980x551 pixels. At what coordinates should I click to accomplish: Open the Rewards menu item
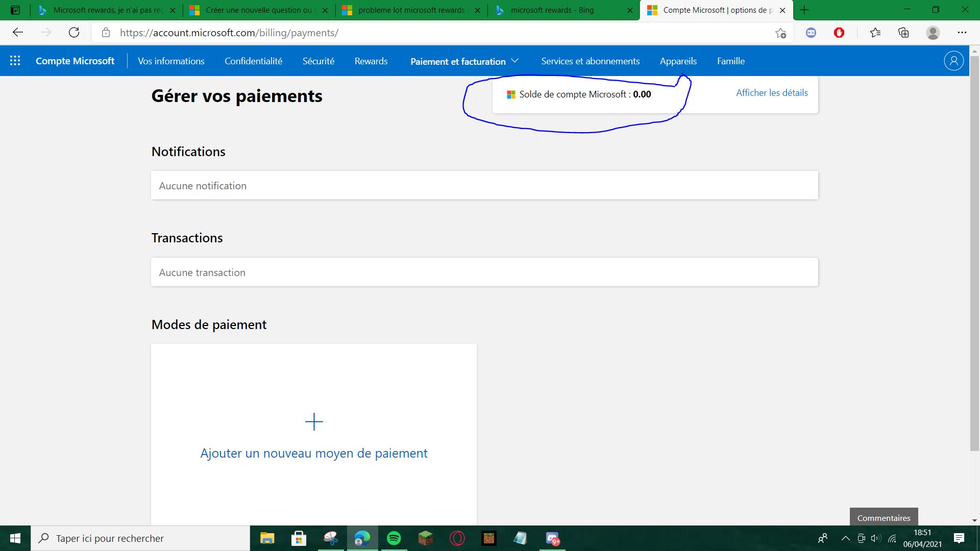pos(371,61)
